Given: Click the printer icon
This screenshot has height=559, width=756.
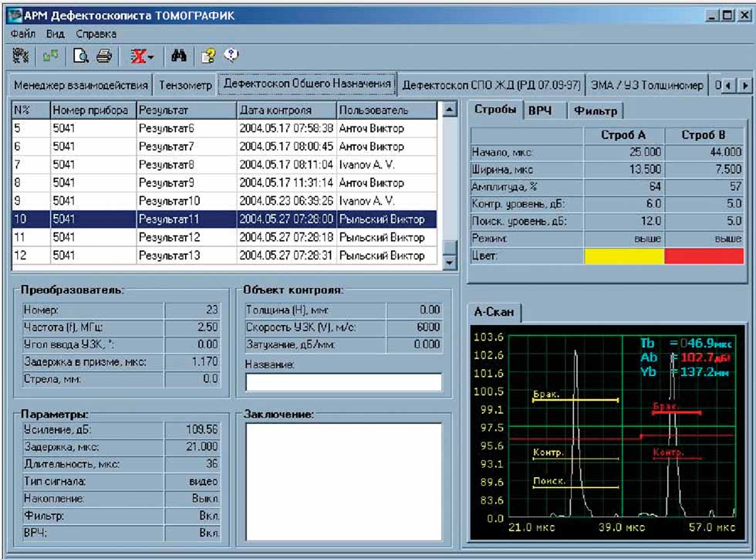Looking at the screenshot, I should pyautogui.click(x=104, y=56).
